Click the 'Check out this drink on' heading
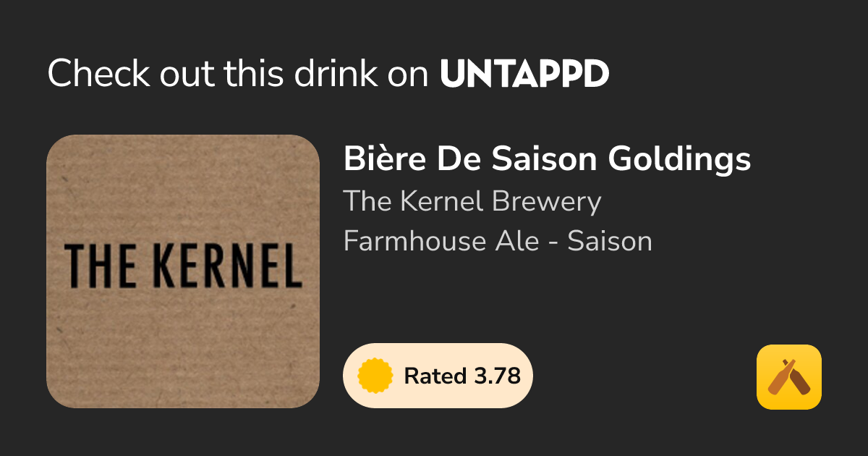Image resolution: width=868 pixels, height=456 pixels. click(239, 74)
